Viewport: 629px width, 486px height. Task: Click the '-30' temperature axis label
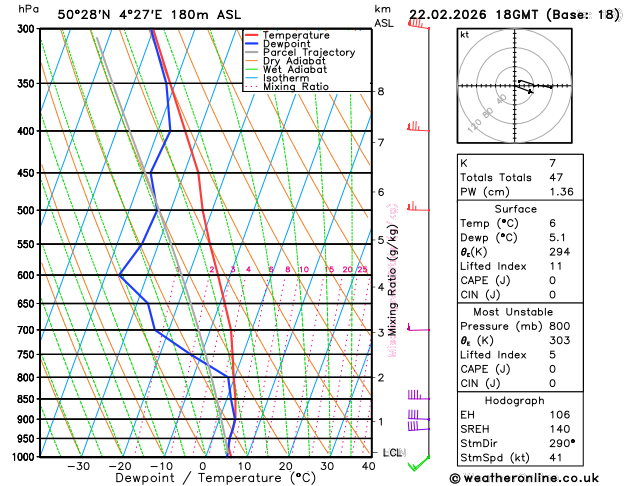[79, 466]
